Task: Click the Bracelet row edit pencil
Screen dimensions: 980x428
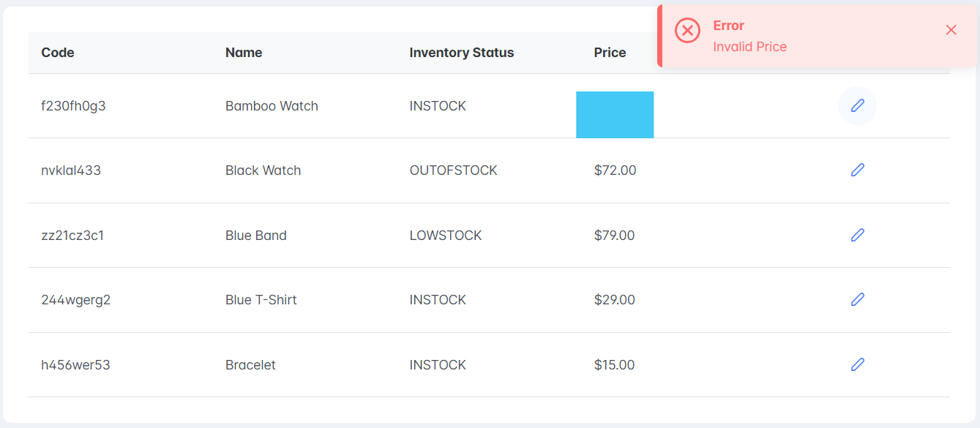Action: tap(857, 364)
